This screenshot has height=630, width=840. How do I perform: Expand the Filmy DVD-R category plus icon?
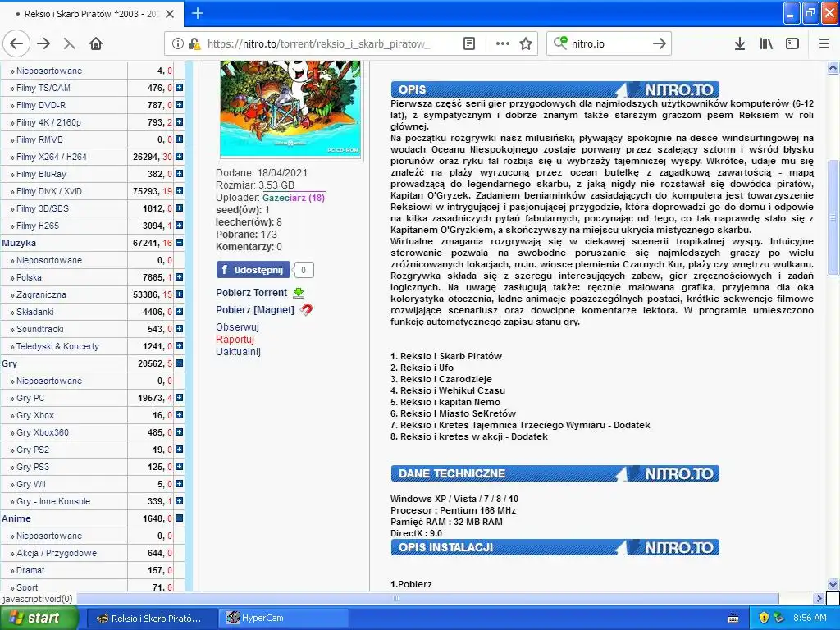[179, 104]
